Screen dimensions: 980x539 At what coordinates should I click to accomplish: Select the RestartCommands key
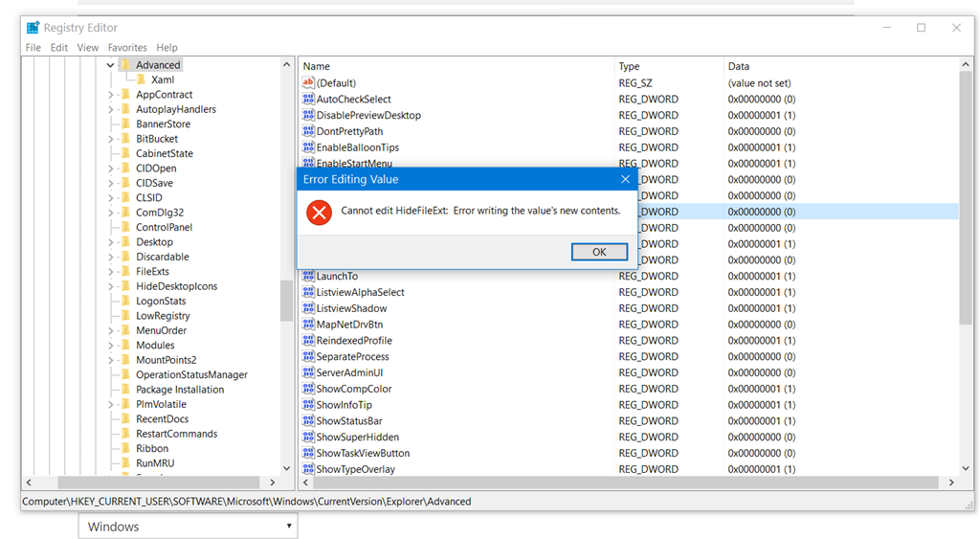coord(177,434)
